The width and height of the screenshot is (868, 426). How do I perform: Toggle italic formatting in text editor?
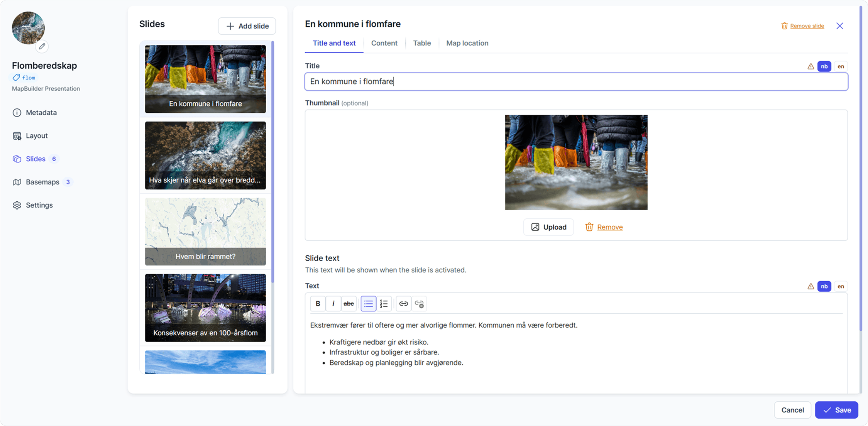click(333, 304)
